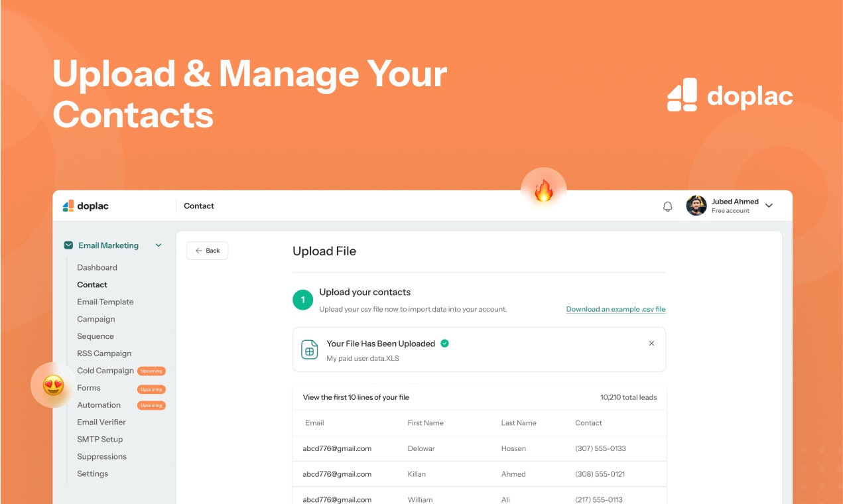
Task: Click the Free account label
Action: coord(730,211)
